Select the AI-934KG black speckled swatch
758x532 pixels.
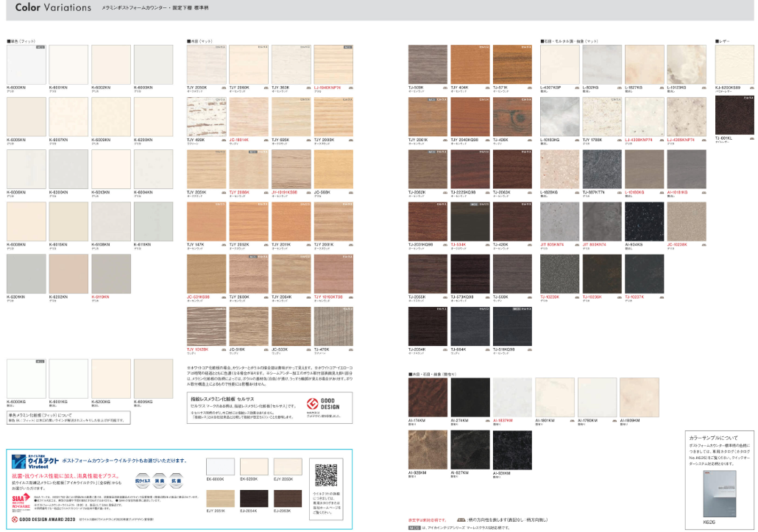644,221
